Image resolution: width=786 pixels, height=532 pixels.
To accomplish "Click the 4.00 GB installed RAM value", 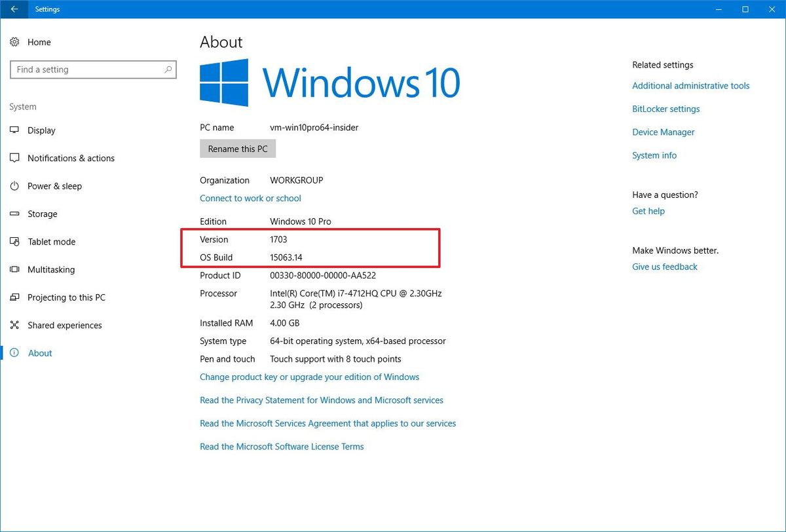I will coord(284,323).
